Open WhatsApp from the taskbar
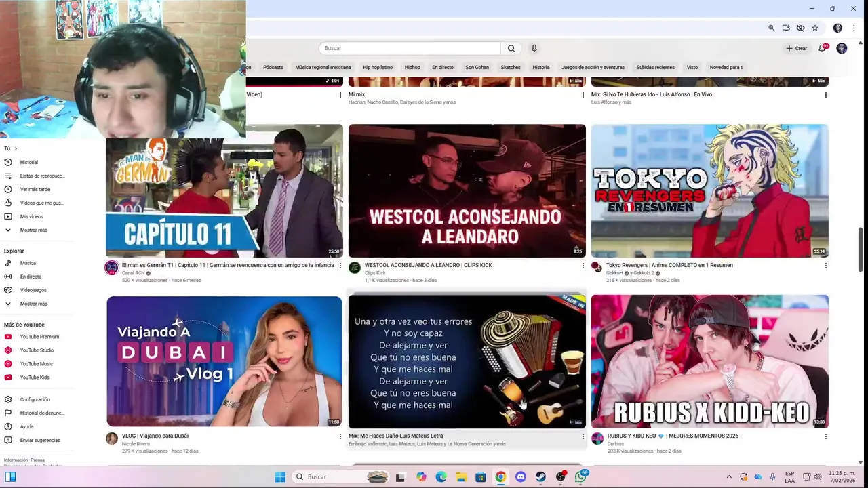 580,476
